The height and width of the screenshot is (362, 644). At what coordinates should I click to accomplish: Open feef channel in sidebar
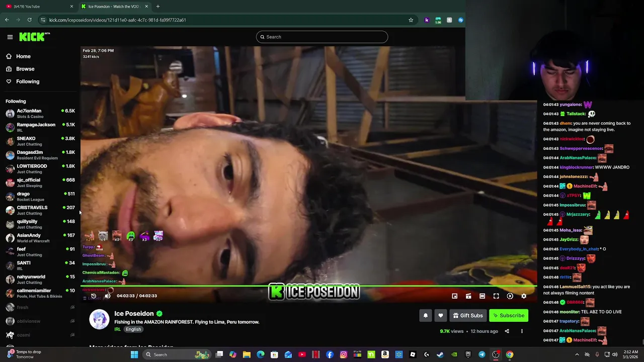pyautogui.click(x=40, y=252)
